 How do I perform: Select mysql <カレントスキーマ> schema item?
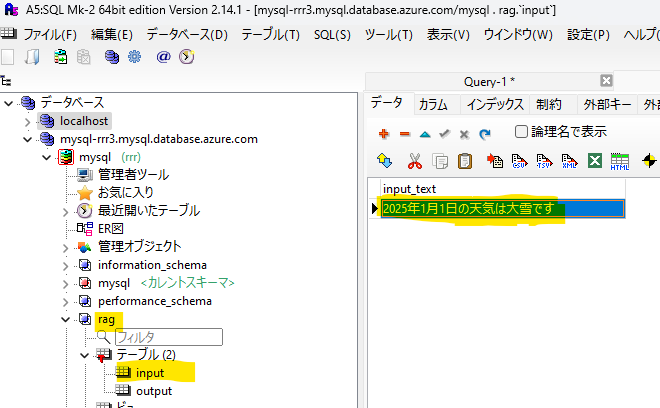point(166,283)
